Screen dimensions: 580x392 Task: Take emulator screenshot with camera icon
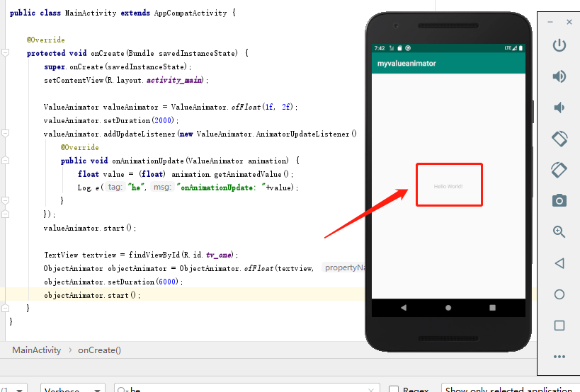(559, 201)
